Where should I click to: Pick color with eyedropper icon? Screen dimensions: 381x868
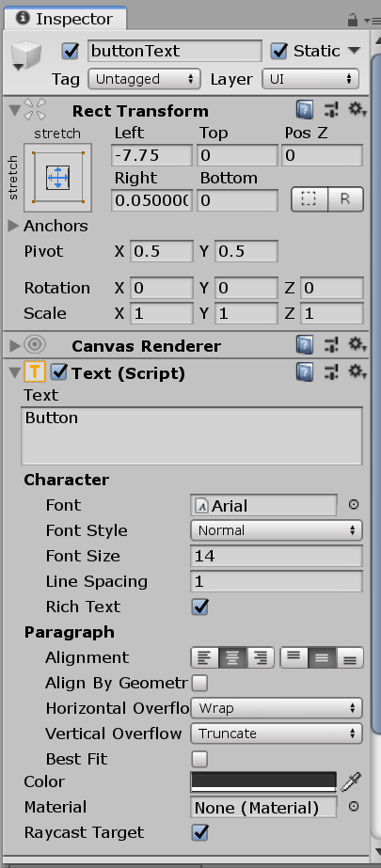(x=351, y=781)
